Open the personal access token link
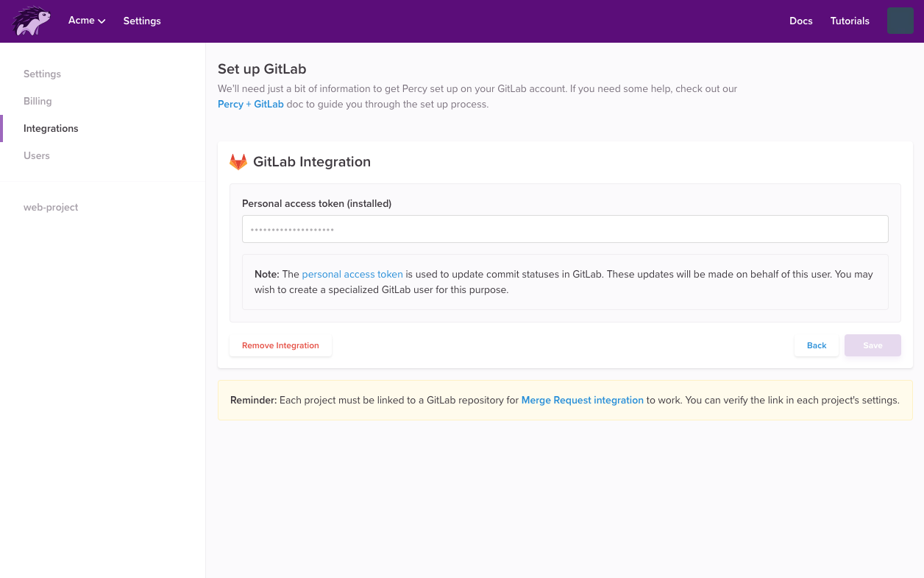The width and height of the screenshot is (924, 578). 352,274
